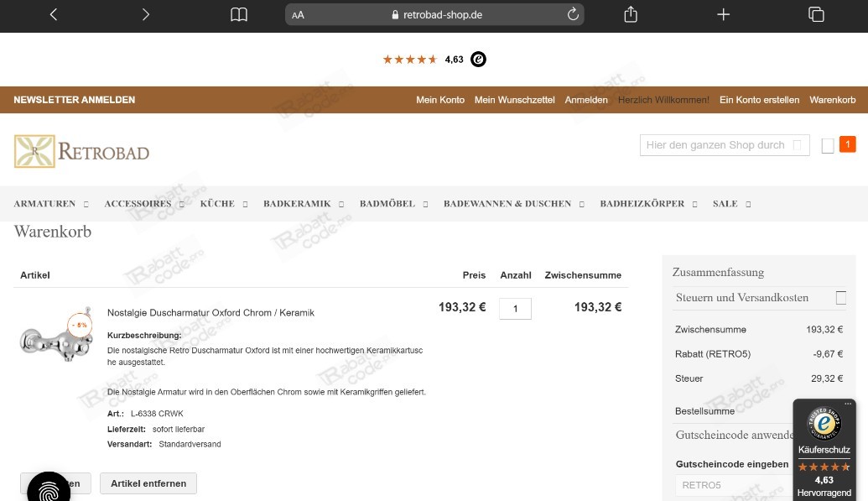Open a new tab with the plus icon
868x501 pixels.
(x=723, y=14)
